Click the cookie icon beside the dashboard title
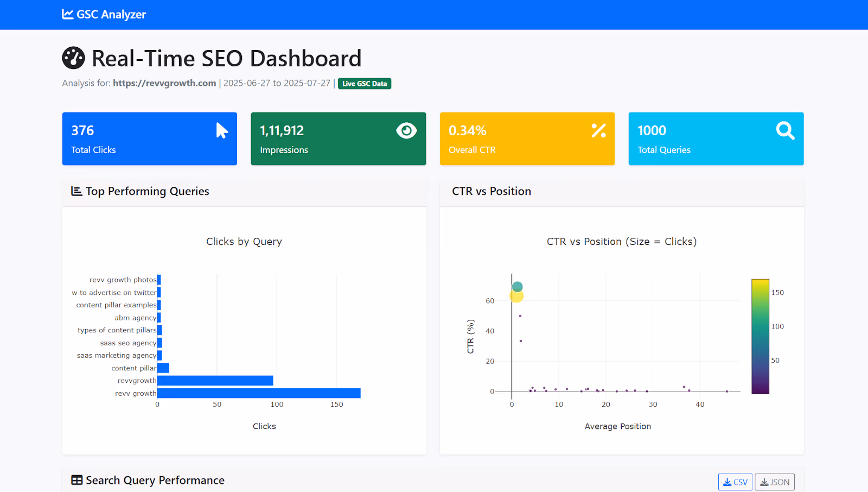Image resolution: width=868 pixels, height=492 pixels. point(73,58)
